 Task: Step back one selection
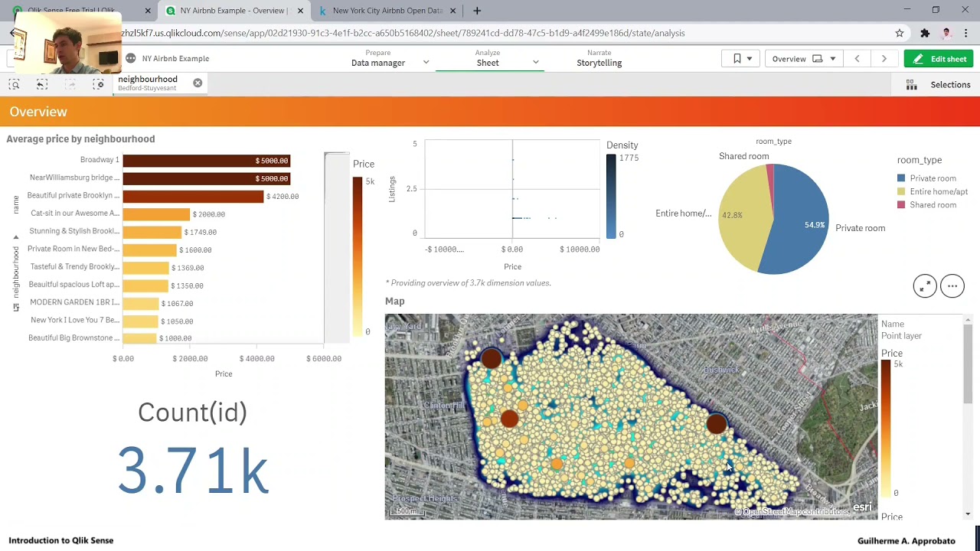tap(42, 84)
